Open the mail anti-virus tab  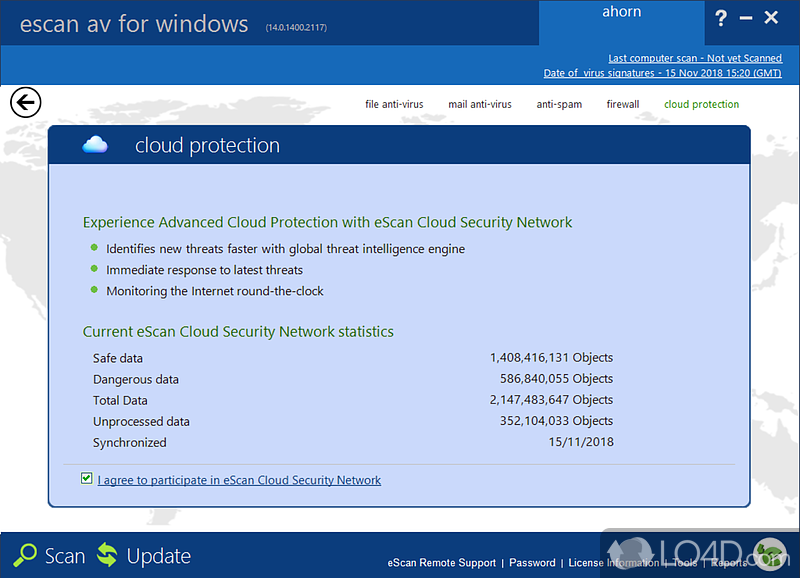[480, 104]
